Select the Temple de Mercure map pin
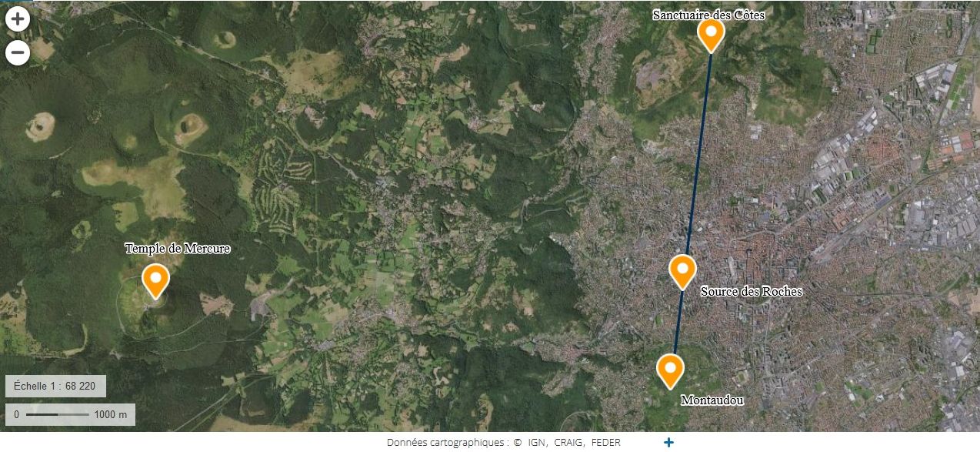 click(x=155, y=280)
